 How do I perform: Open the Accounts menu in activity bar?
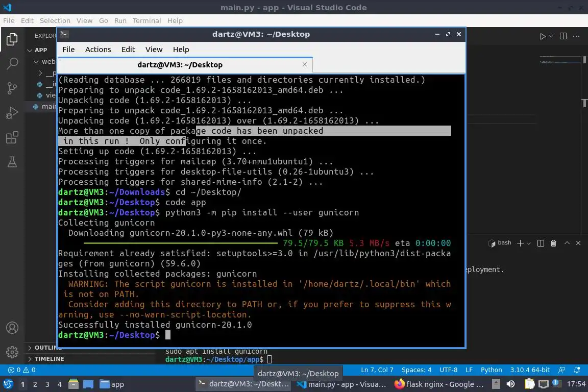tap(12, 328)
